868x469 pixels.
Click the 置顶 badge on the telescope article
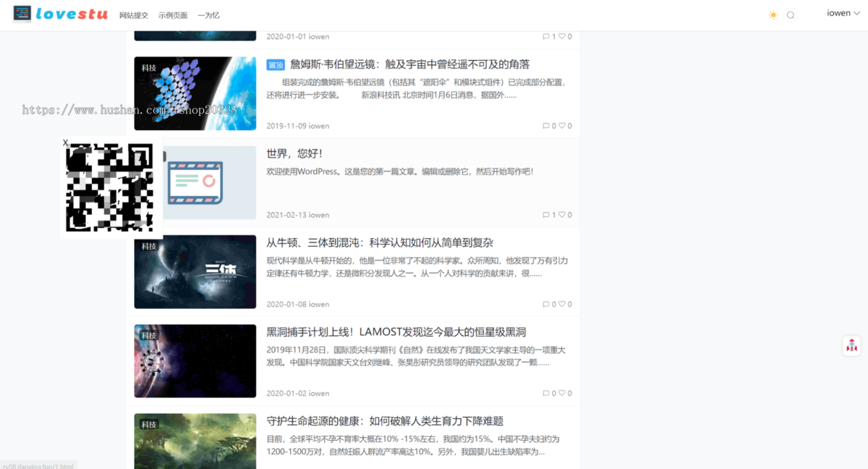(x=276, y=65)
